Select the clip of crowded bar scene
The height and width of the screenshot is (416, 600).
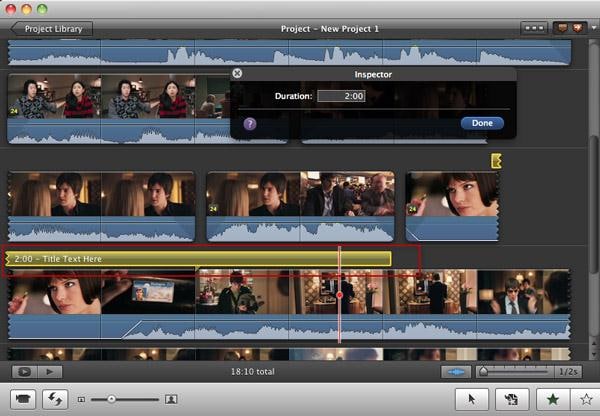point(347,194)
